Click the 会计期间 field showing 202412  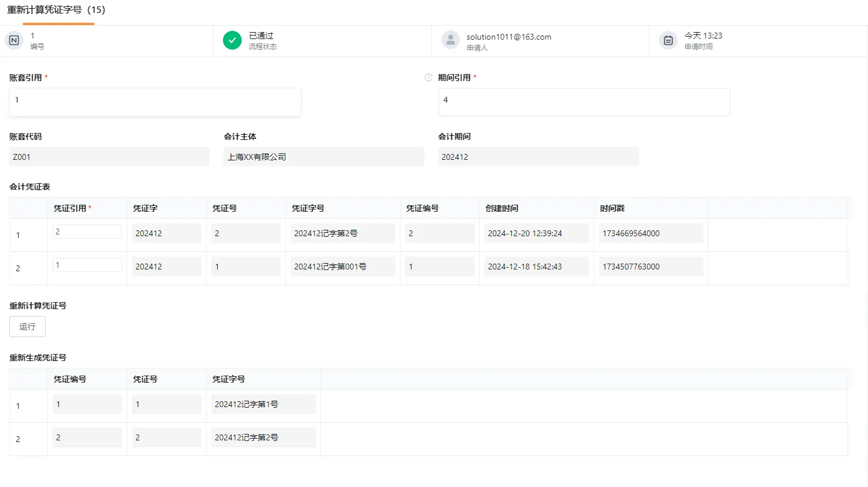pos(538,156)
